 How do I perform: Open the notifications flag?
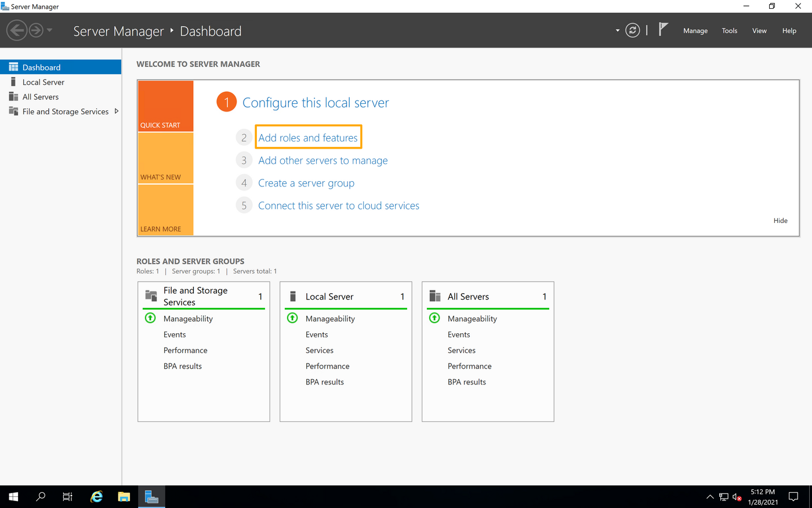[x=662, y=29]
